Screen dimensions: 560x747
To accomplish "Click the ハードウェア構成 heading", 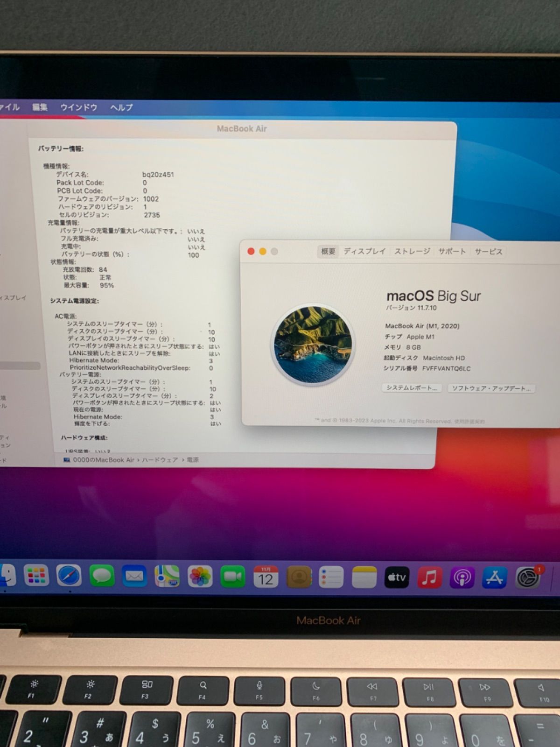I will click(x=84, y=438).
